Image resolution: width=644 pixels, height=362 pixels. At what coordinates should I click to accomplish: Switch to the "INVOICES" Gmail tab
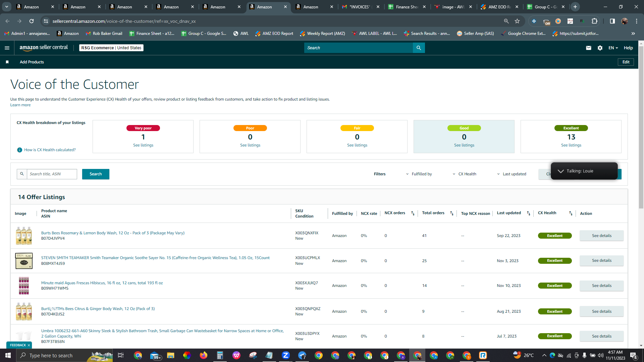click(360, 7)
